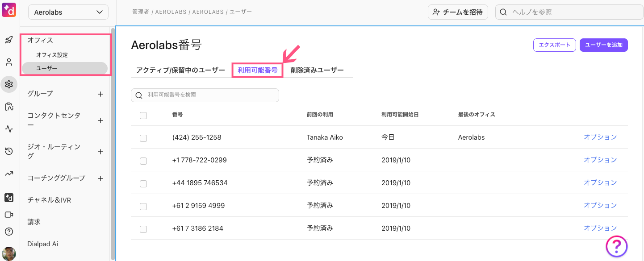Switch to 利用可能番号 tab

(257, 70)
